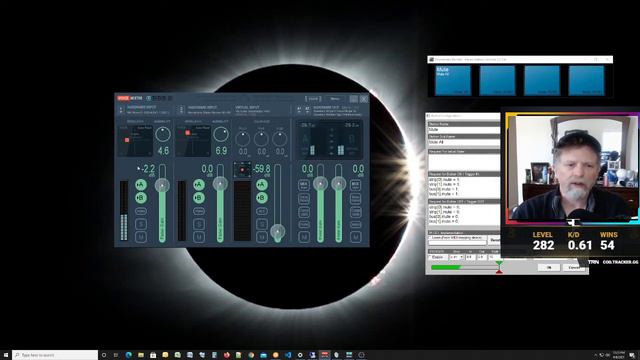
Task: Toggle bus B on second hardware input
Action: [x=199, y=198]
